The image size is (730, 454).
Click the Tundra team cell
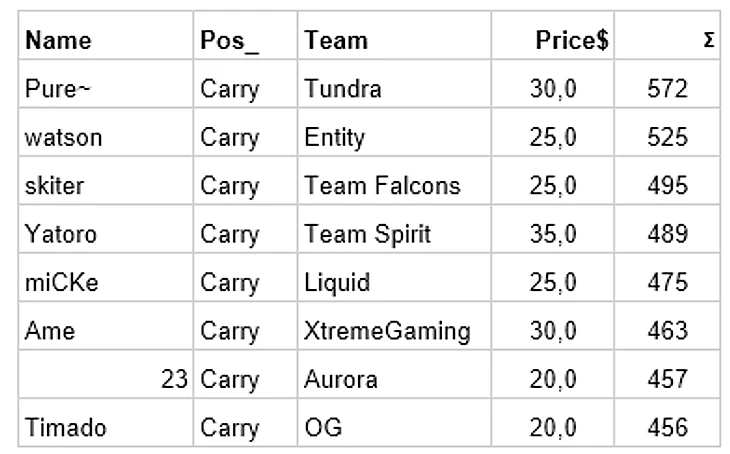(x=394, y=84)
